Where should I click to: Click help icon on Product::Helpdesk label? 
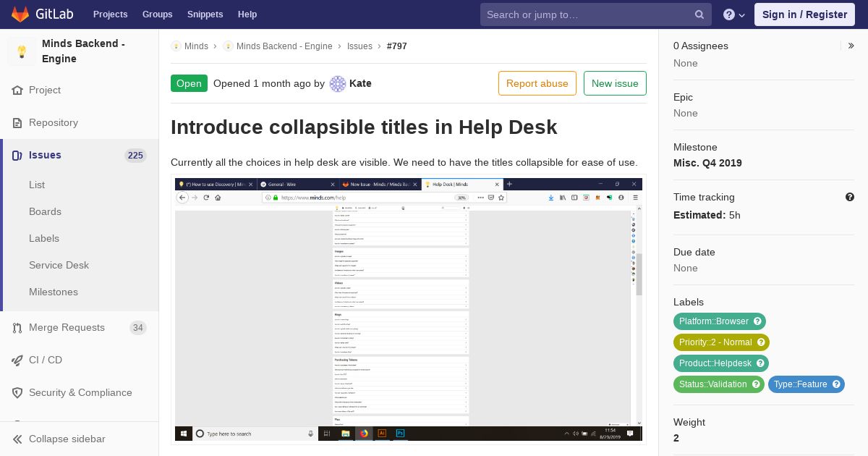[760, 363]
